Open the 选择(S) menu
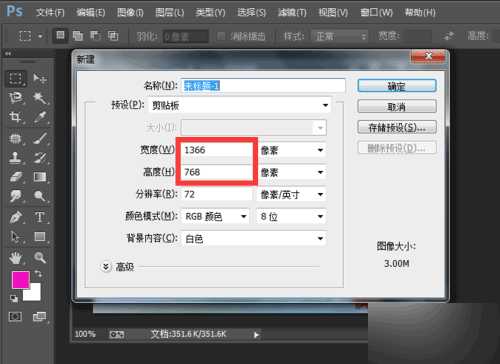Viewport: 500px width, 364px height. (252, 13)
